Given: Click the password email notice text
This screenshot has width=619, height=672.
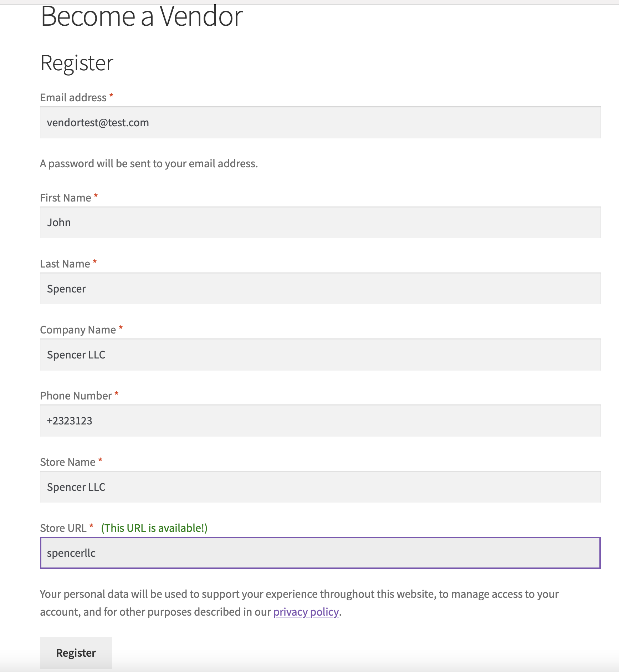Looking at the screenshot, I should [149, 163].
